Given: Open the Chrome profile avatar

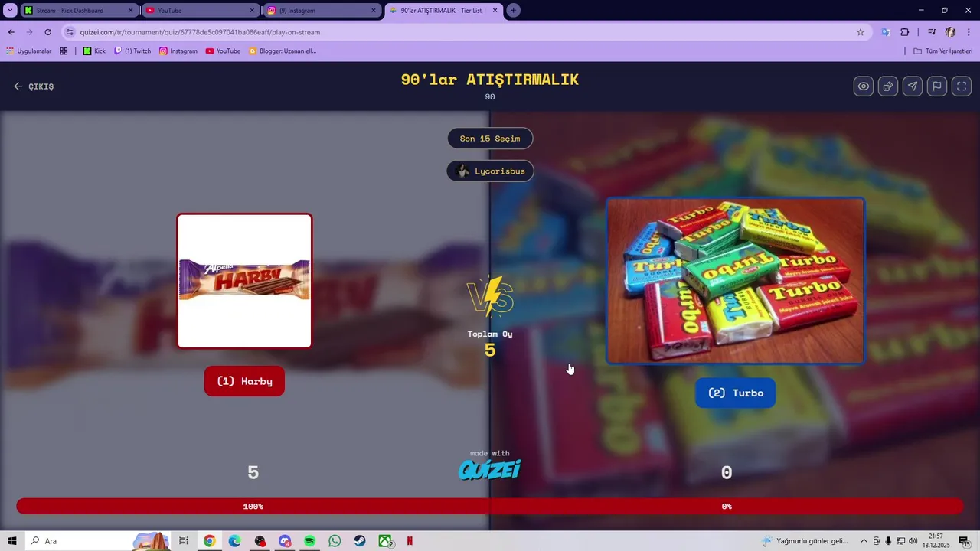Looking at the screenshot, I should [x=950, y=32].
